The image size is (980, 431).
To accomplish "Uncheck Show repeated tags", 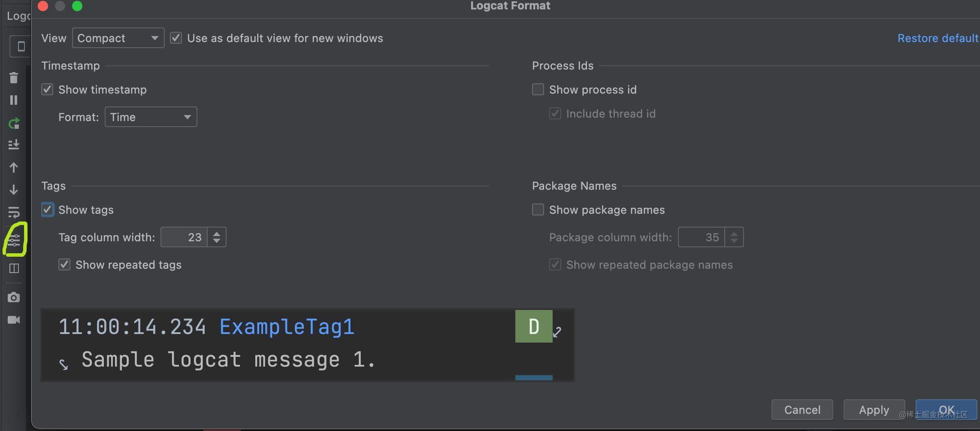I will (64, 264).
